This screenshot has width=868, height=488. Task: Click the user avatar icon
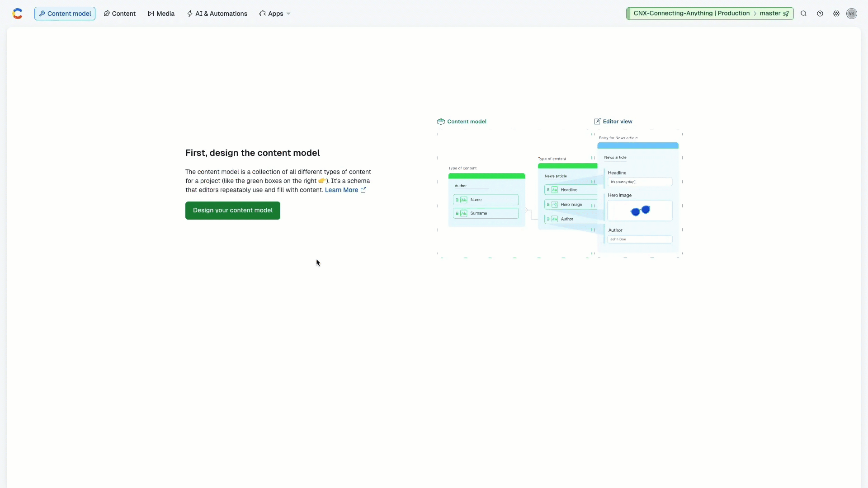(x=852, y=14)
